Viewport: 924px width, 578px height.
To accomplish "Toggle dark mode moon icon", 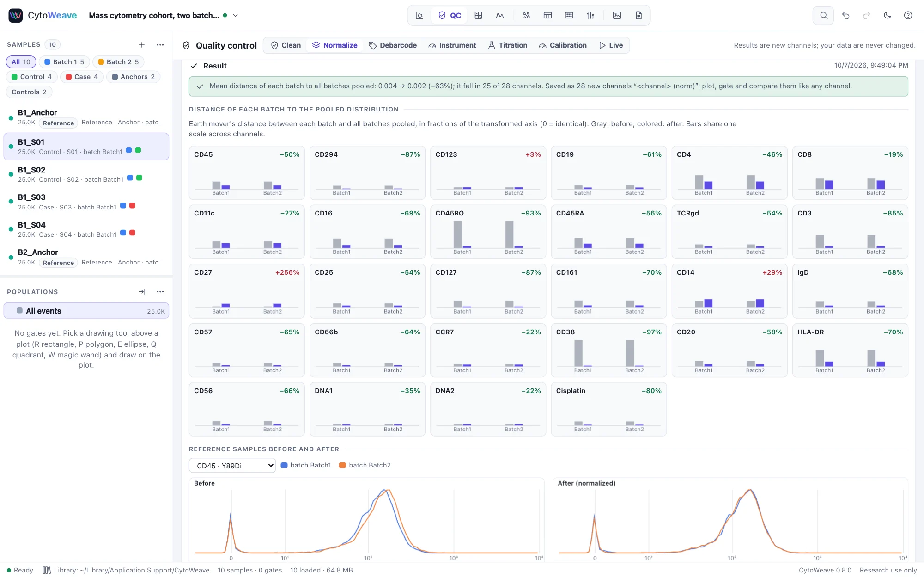I will 887,15.
